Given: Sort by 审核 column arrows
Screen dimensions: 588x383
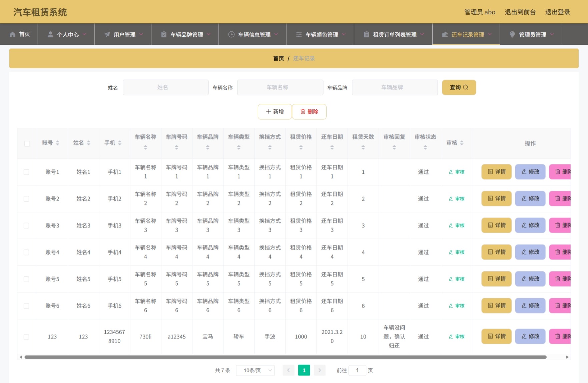Looking at the screenshot, I should pos(462,143).
